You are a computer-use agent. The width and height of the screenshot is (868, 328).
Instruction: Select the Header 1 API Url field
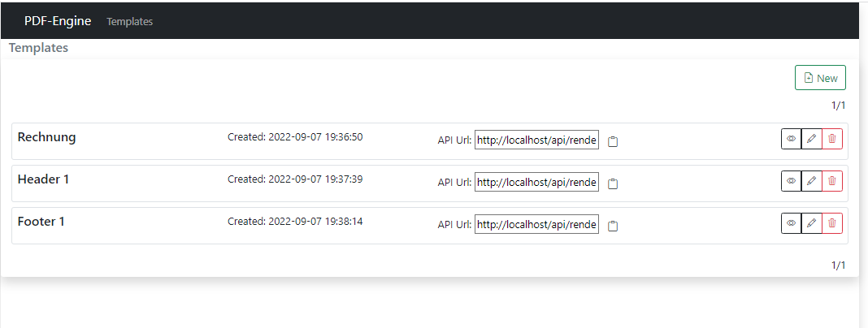[x=536, y=183]
